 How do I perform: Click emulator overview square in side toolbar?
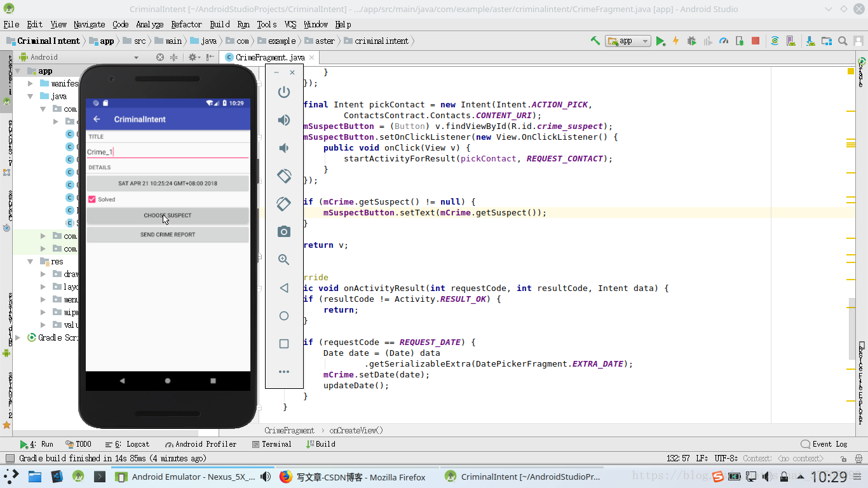[x=284, y=344]
